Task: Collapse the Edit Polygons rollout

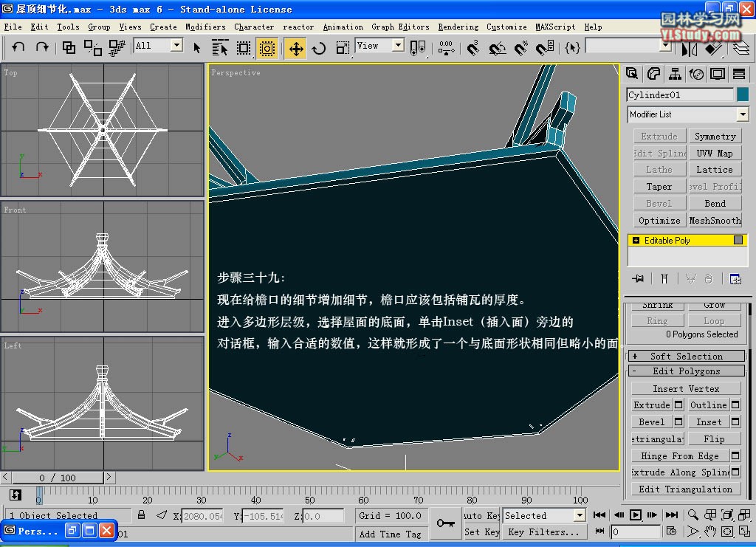Action: click(x=687, y=371)
